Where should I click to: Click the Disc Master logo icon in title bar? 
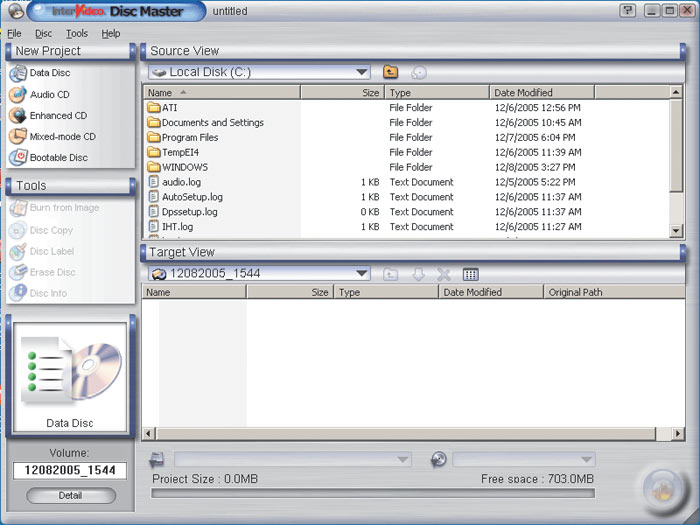coord(16,11)
